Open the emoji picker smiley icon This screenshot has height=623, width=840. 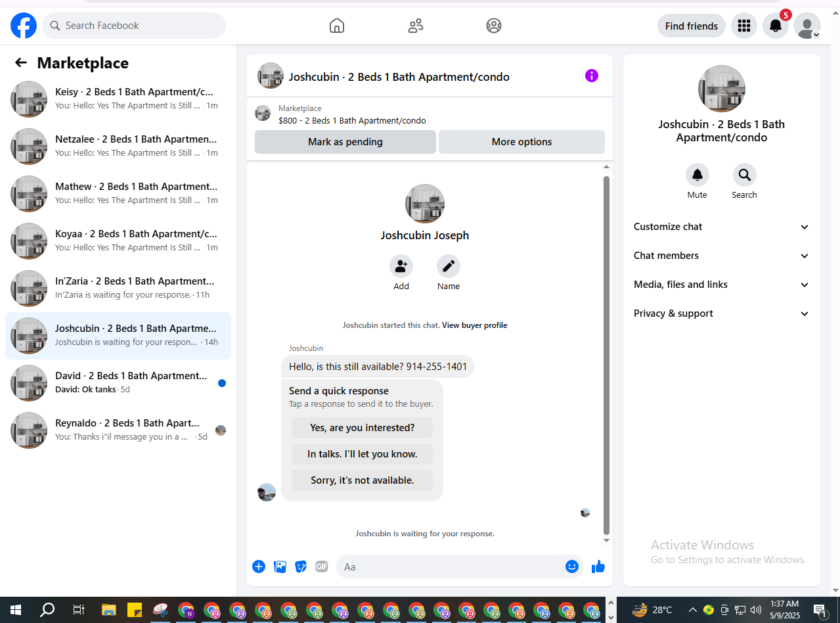(572, 566)
